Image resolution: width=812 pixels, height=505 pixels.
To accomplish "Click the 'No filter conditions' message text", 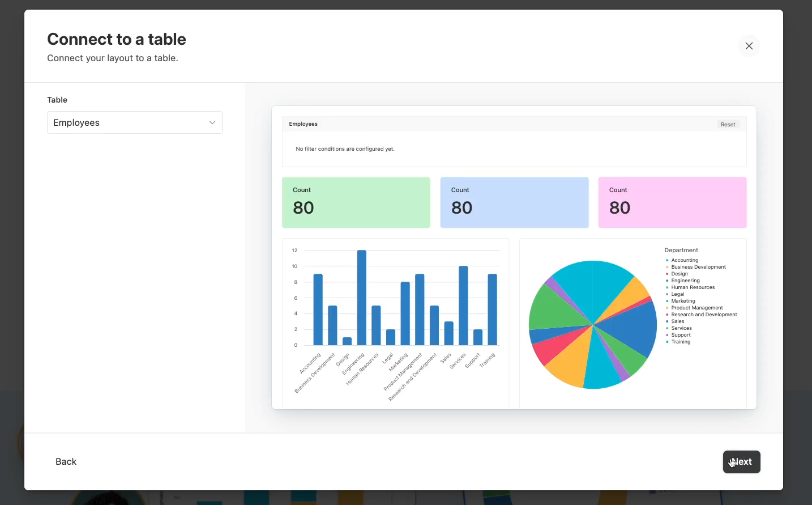I will click(345, 149).
